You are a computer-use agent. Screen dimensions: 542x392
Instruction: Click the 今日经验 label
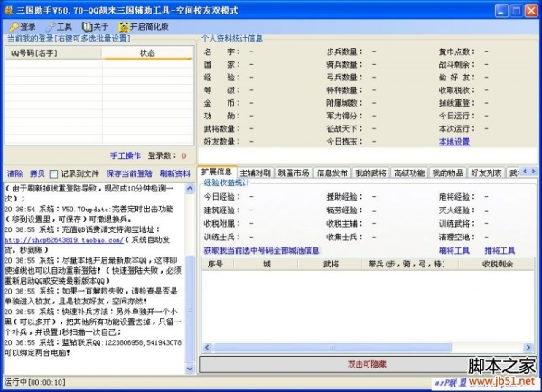coord(220,197)
